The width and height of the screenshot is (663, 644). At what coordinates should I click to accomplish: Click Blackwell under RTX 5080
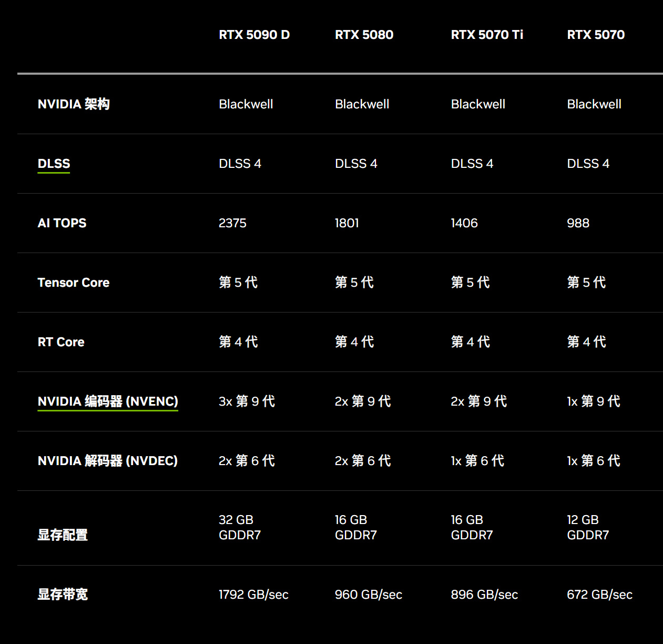pyautogui.click(x=362, y=104)
